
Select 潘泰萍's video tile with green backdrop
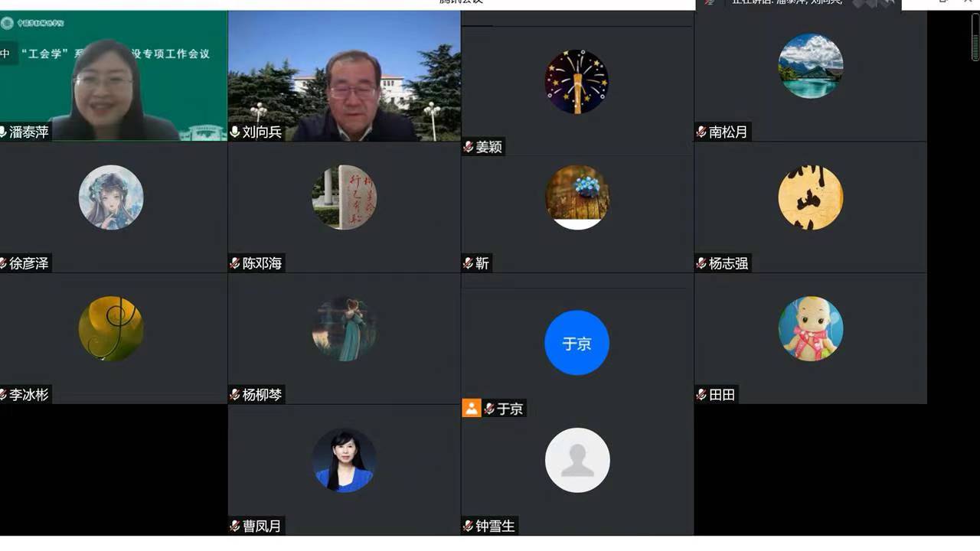click(x=113, y=76)
